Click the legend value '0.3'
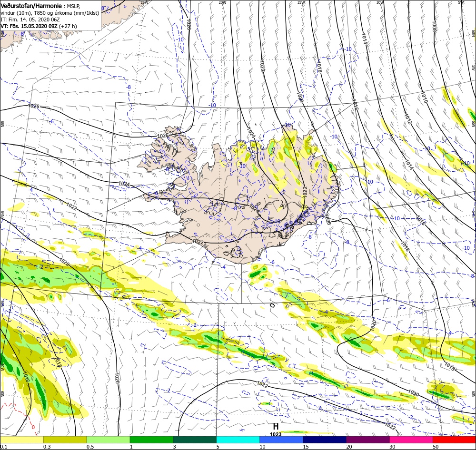Image resolution: width=476 pixels, height=450 pixels. (x=47, y=446)
